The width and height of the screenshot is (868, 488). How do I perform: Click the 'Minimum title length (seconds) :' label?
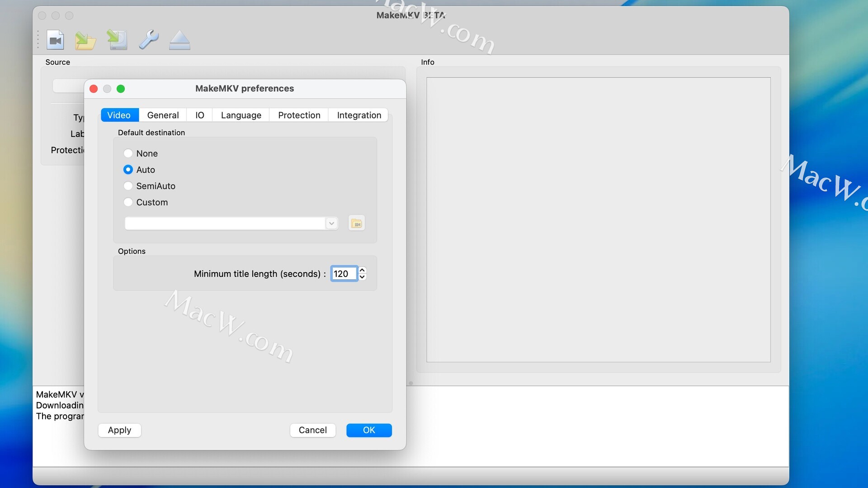click(260, 274)
